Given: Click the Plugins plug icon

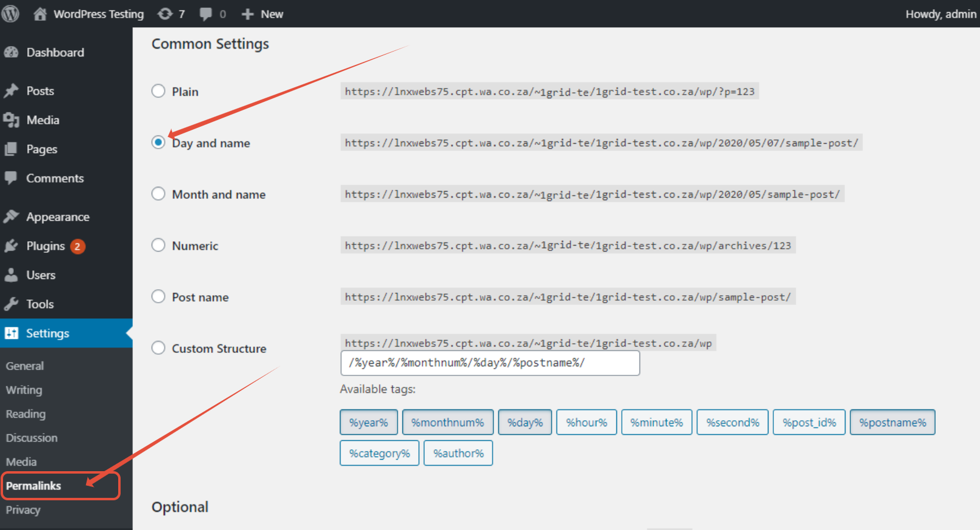Looking at the screenshot, I should pos(11,246).
